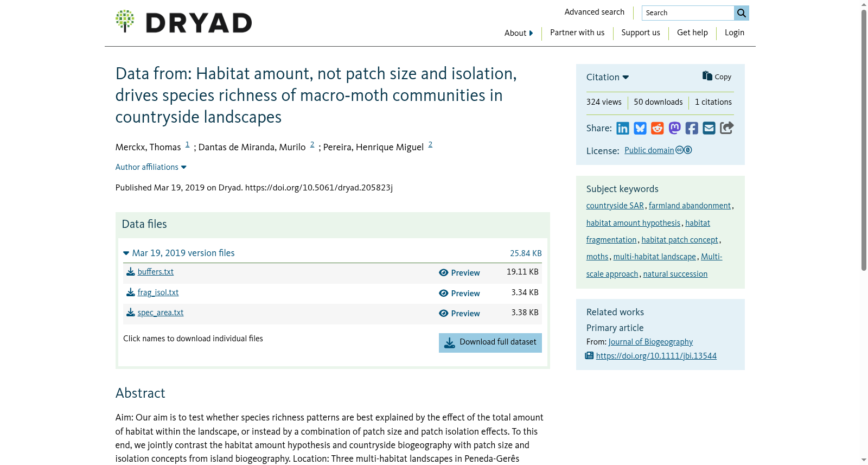This screenshot has height=465, width=868.
Task: Open natural succession keyword
Action: [x=675, y=274]
